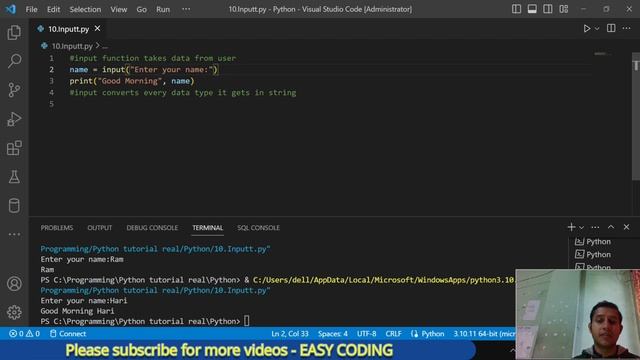The height and width of the screenshot is (360, 640).
Task: Split the editor to the right
Action: click(x=611, y=28)
